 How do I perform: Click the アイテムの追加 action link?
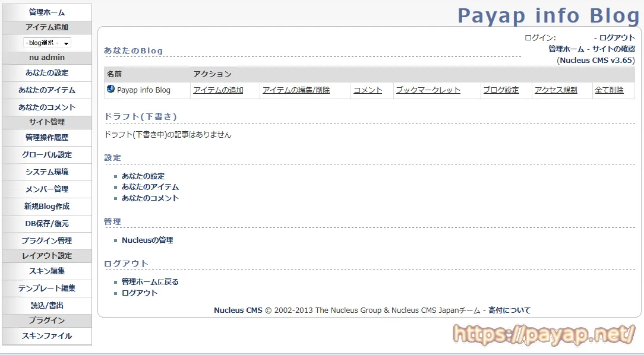[218, 90]
